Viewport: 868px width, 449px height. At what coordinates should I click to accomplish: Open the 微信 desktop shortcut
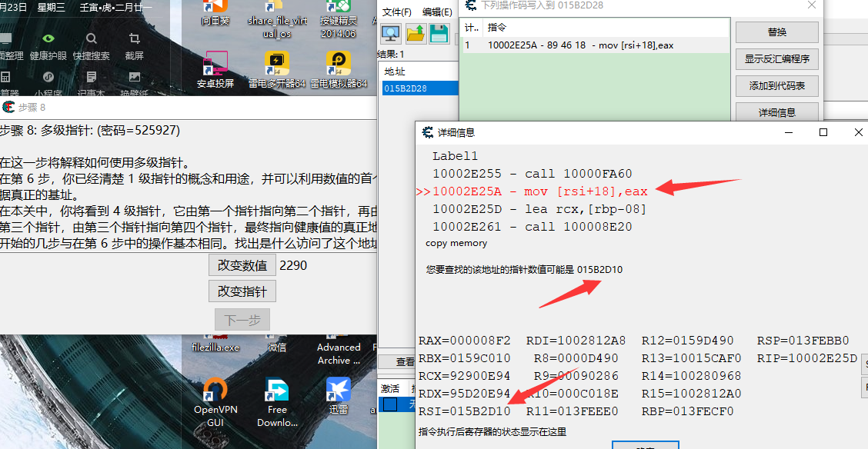point(277,344)
